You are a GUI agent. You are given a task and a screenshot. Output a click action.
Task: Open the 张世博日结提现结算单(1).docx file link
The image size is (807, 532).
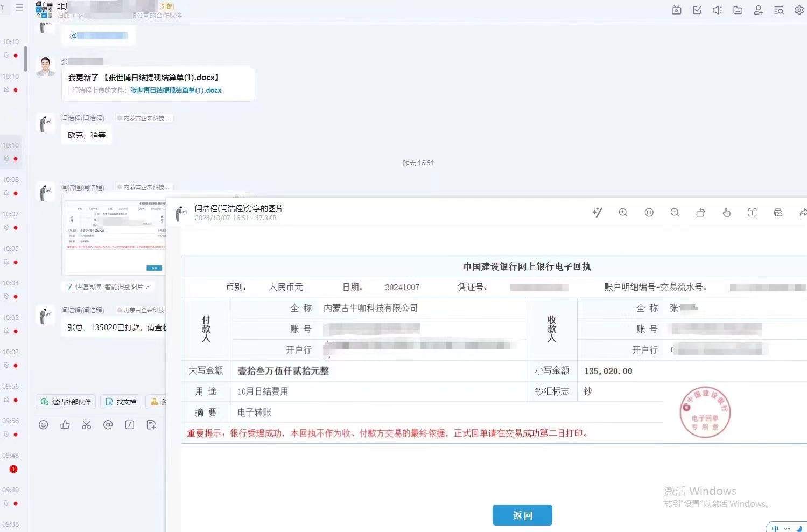tap(175, 90)
